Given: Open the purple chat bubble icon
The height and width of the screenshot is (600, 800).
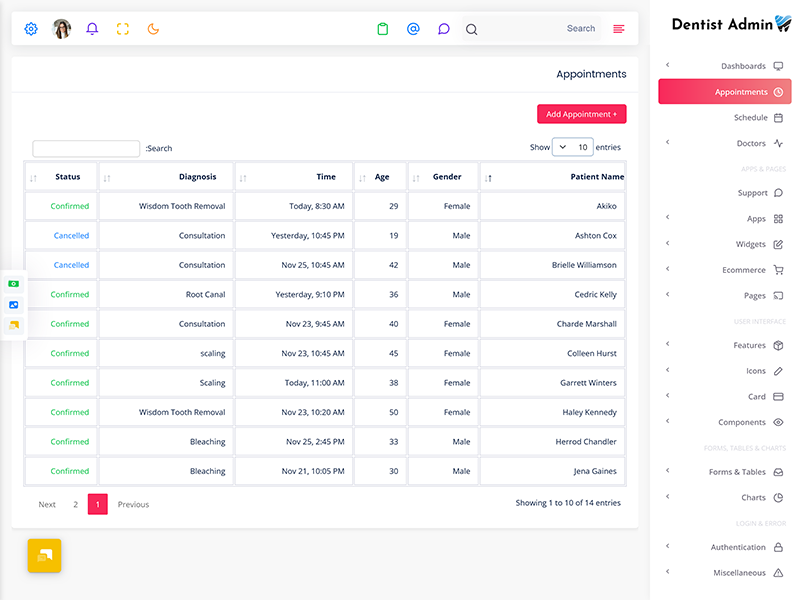Looking at the screenshot, I should (x=444, y=29).
